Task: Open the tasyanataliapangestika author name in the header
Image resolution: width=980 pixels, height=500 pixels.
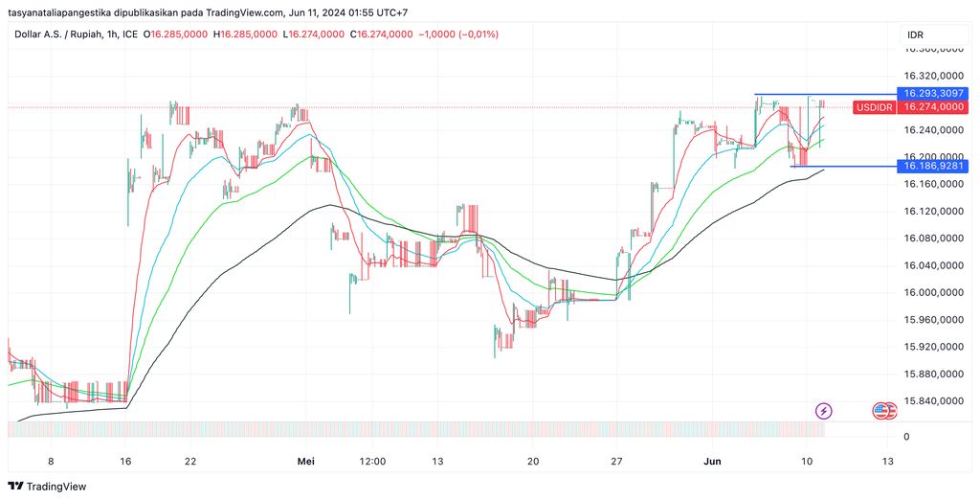Action: (61, 12)
